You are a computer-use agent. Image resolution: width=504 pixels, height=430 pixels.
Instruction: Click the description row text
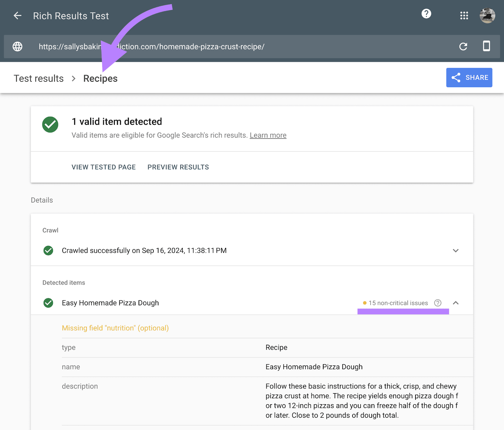362,401
